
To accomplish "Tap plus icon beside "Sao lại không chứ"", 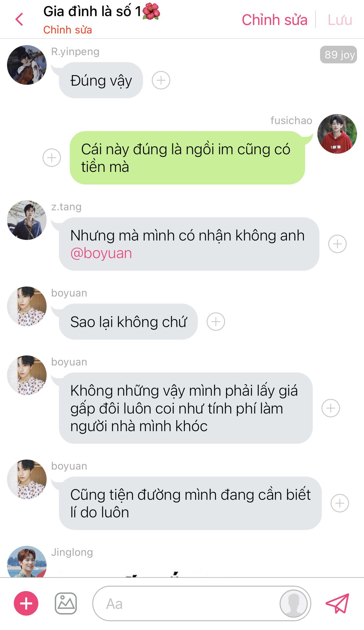I will pos(216,321).
